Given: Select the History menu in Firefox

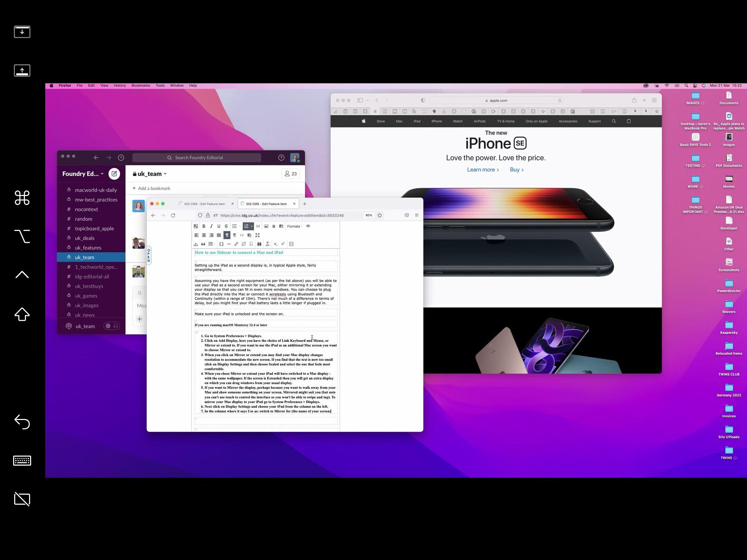Looking at the screenshot, I should point(119,85).
